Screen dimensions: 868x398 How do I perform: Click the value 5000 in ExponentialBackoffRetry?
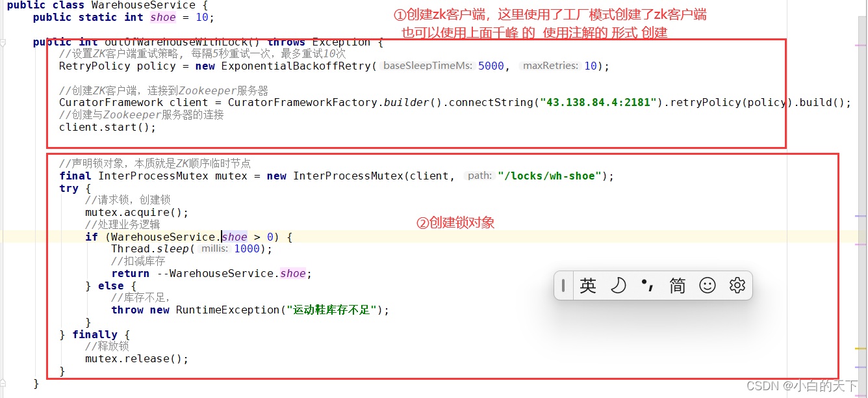click(491, 66)
